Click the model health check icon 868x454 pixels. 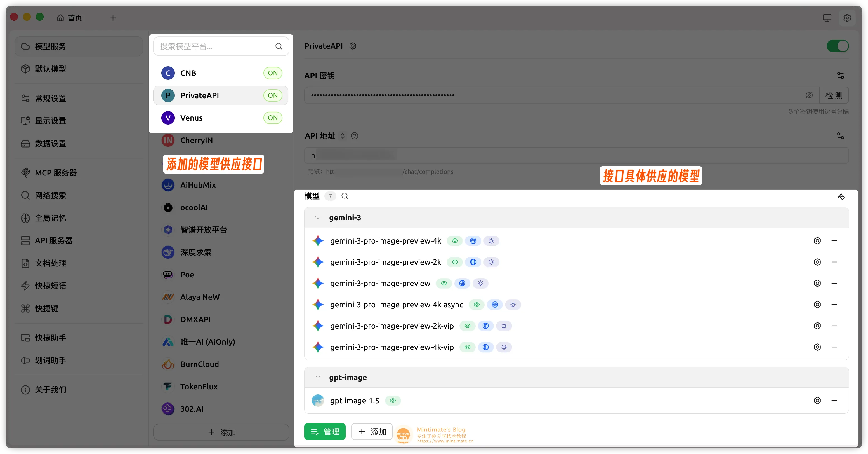(x=840, y=196)
